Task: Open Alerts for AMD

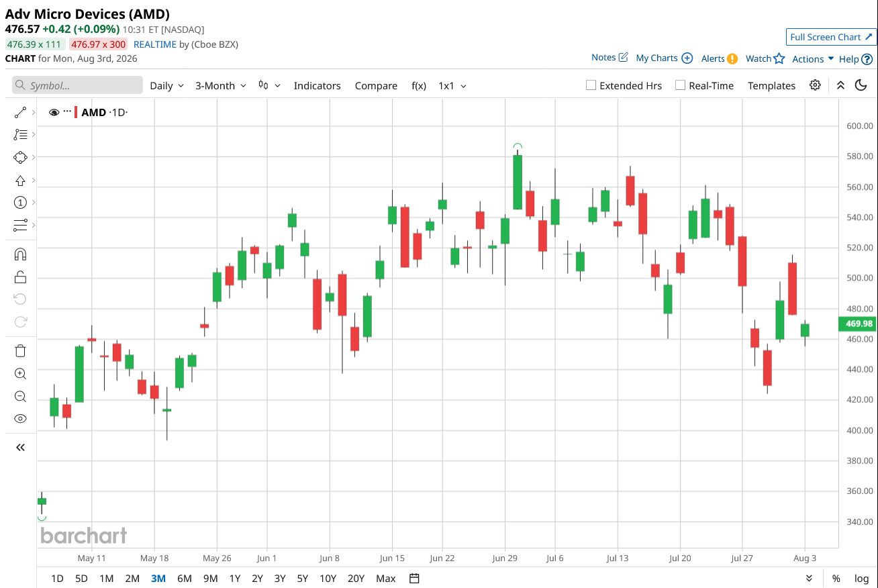Action: [719, 58]
